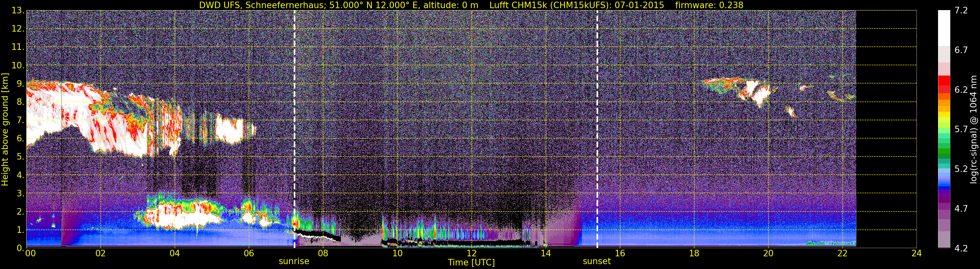Image resolution: width=980 pixels, height=269 pixels.
Task: Click the white dashed sunset marker line
Action: [597, 129]
